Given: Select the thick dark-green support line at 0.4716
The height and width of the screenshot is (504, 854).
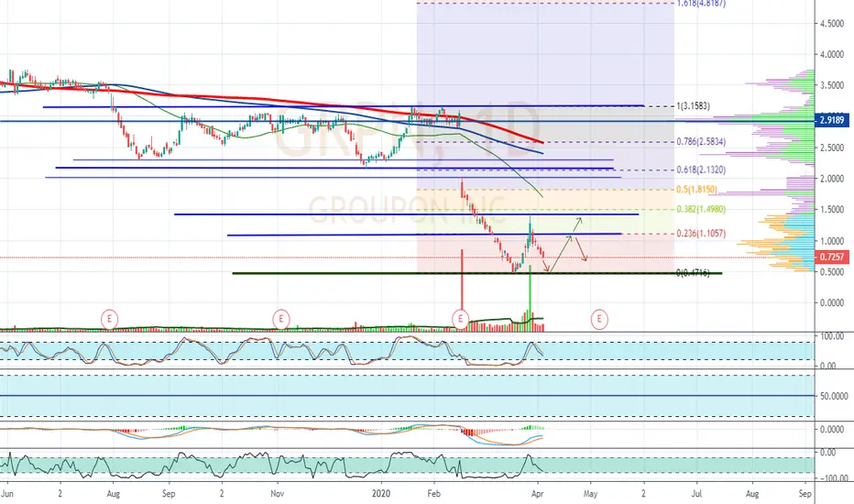Looking at the screenshot, I should click(477, 273).
